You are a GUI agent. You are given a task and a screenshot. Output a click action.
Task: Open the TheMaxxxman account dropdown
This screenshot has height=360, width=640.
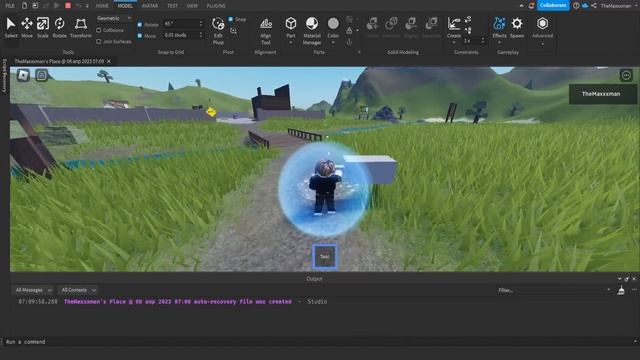pyautogui.click(x=617, y=6)
